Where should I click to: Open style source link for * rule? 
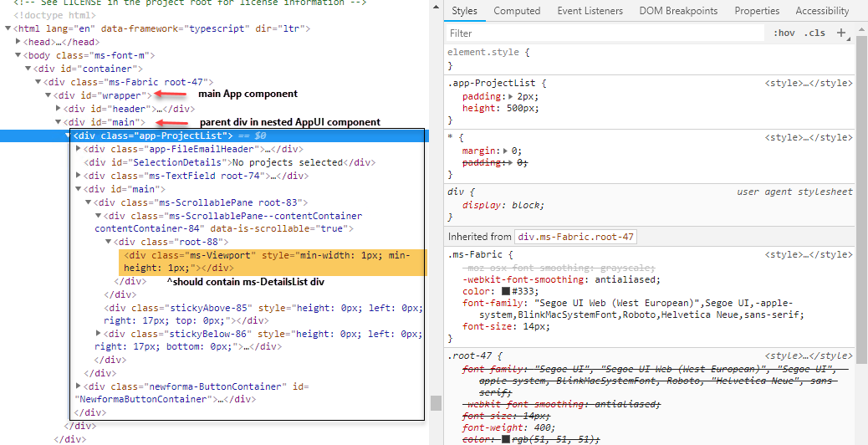809,137
